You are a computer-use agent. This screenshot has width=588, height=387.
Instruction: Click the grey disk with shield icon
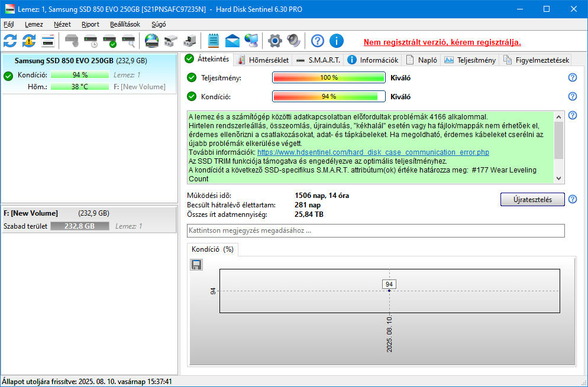[x=72, y=41]
